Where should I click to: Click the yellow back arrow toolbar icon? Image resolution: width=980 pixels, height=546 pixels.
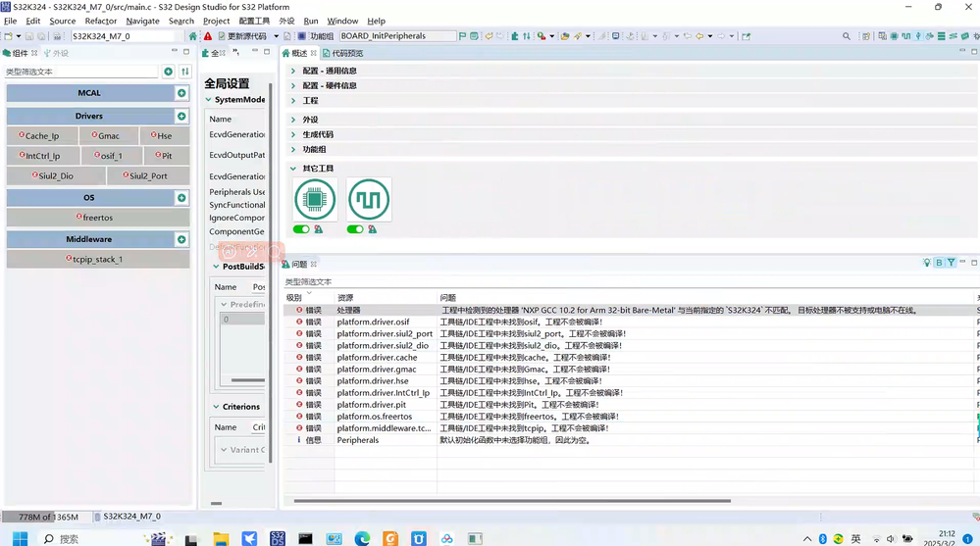tap(699, 36)
